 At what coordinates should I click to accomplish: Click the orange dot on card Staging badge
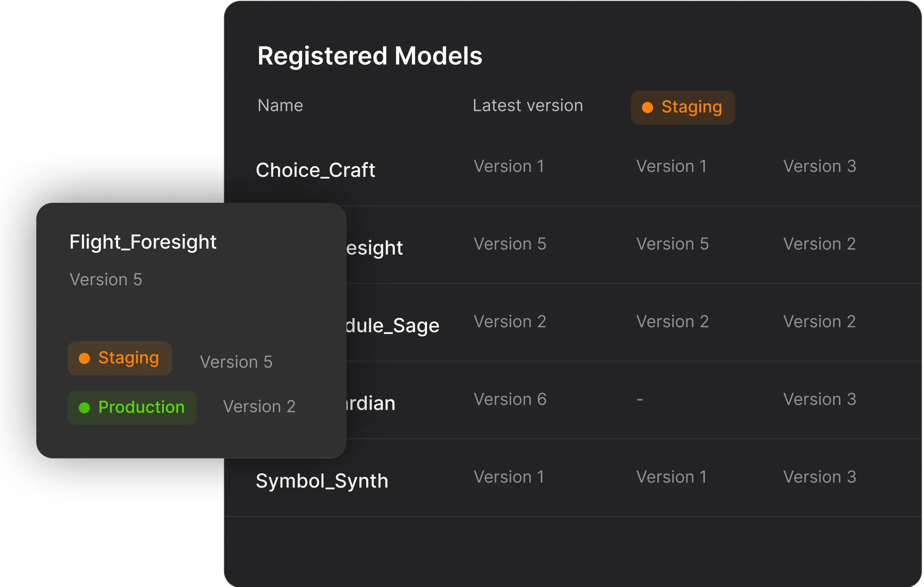(84, 358)
